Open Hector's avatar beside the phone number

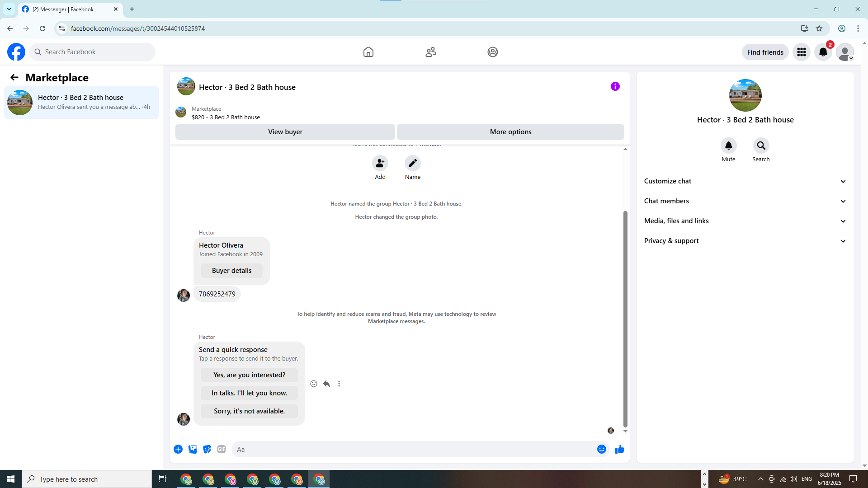[184, 296]
